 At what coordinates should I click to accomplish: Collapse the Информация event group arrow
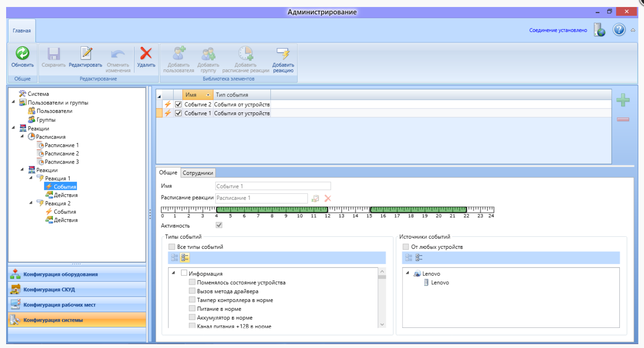(174, 273)
